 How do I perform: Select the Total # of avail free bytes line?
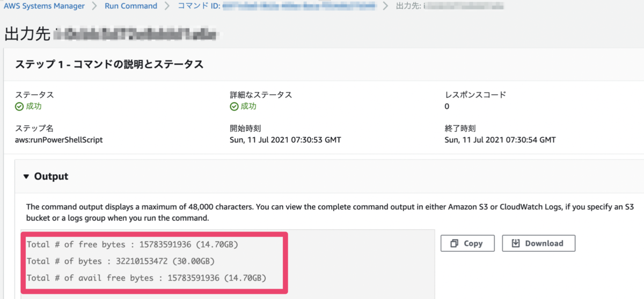point(147,278)
